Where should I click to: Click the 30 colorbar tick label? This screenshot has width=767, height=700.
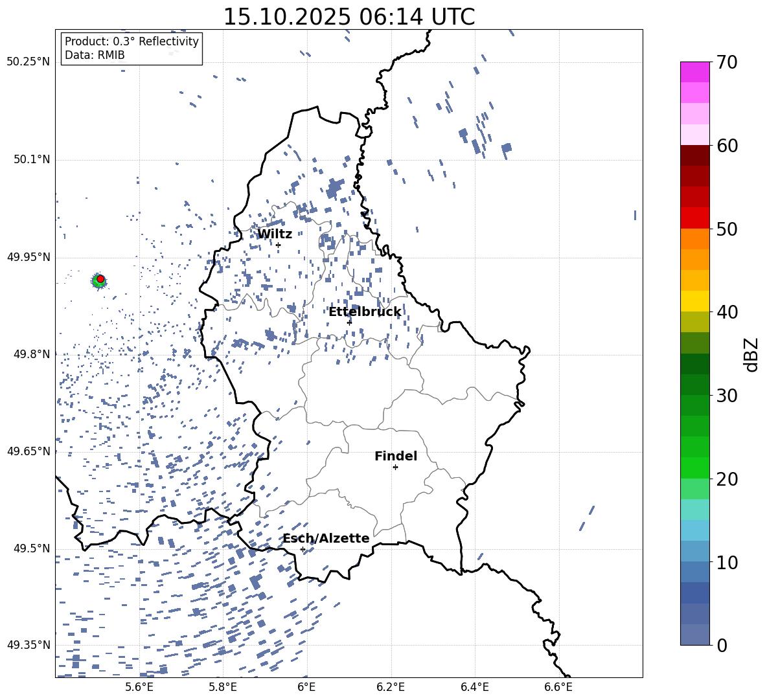pyautogui.click(x=727, y=396)
